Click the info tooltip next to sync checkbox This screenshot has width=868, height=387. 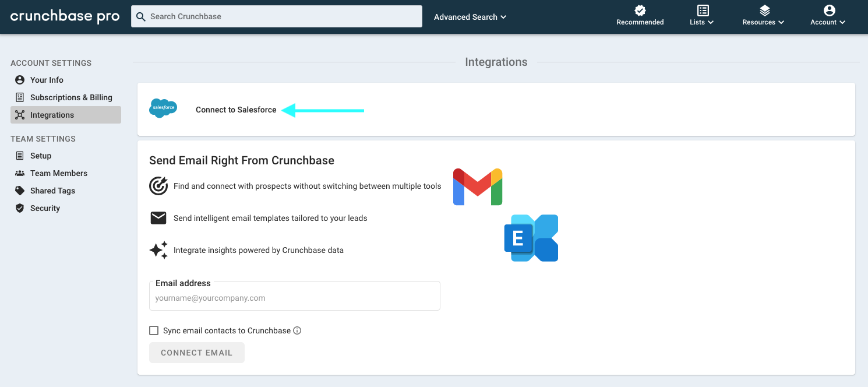pos(297,330)
